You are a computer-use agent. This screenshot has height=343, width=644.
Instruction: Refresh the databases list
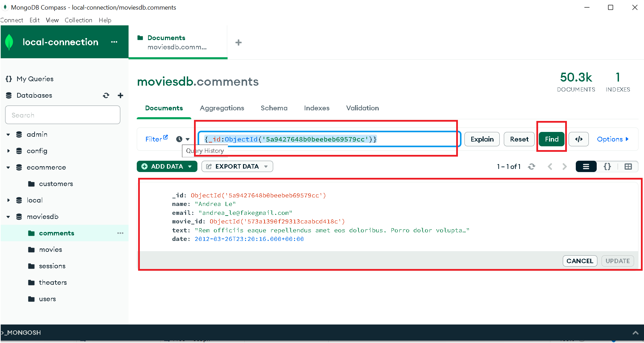coord(106,96)
